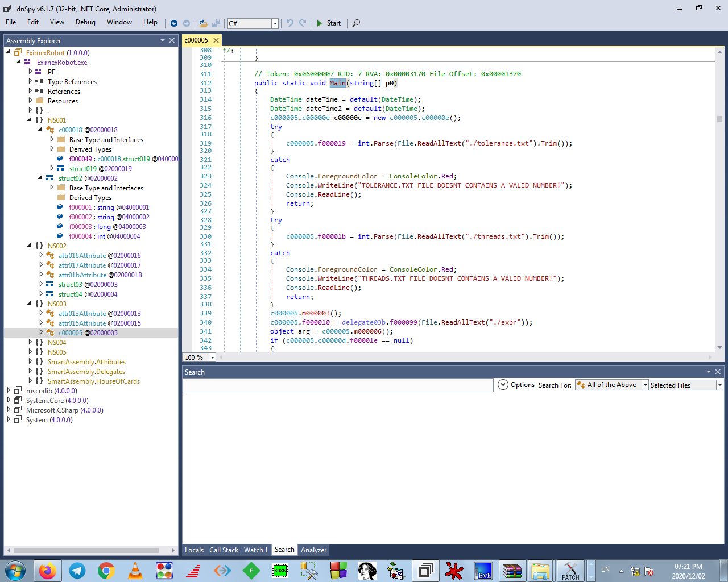
Task: Click the code editor vertical scrollbar thumb
Action: click(x=719, y=119)
